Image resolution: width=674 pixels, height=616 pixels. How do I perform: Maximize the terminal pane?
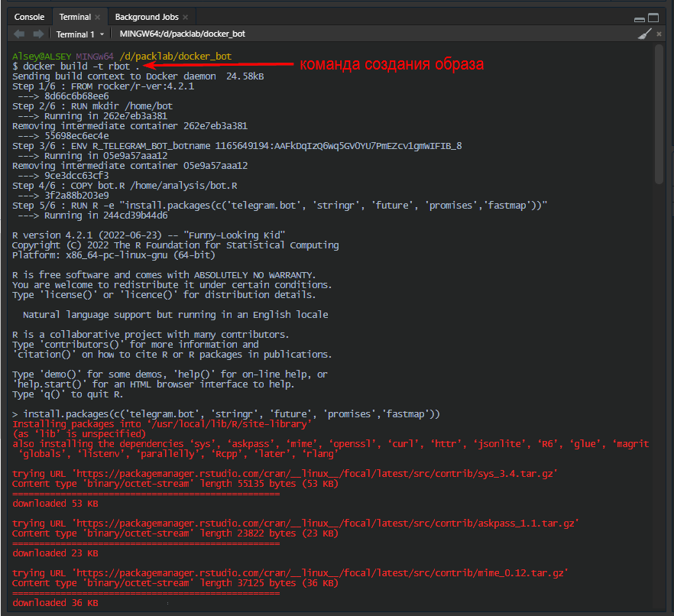[653, 17]
